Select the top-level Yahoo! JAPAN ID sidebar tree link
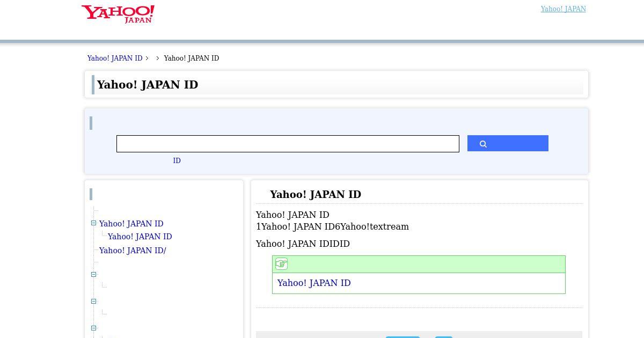Viewport: 644px width, 338px height. 131,224
